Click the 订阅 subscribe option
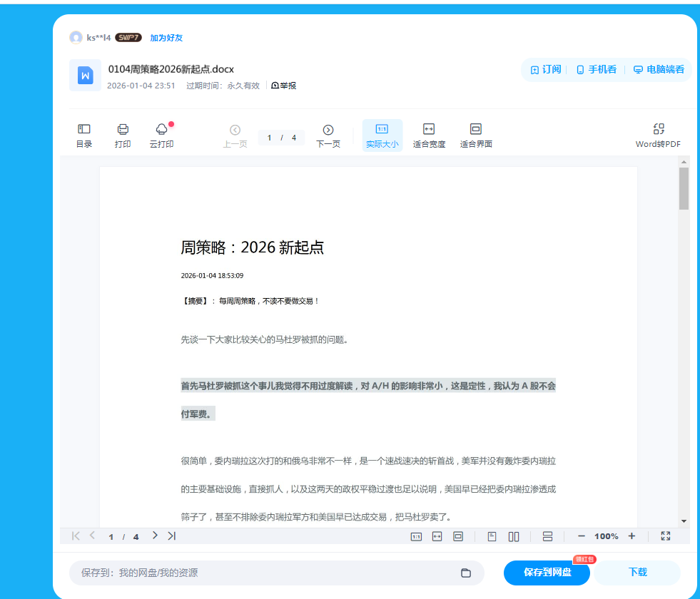Image resolution: width=700 pixels, height=599 pixels. (546, 70)
